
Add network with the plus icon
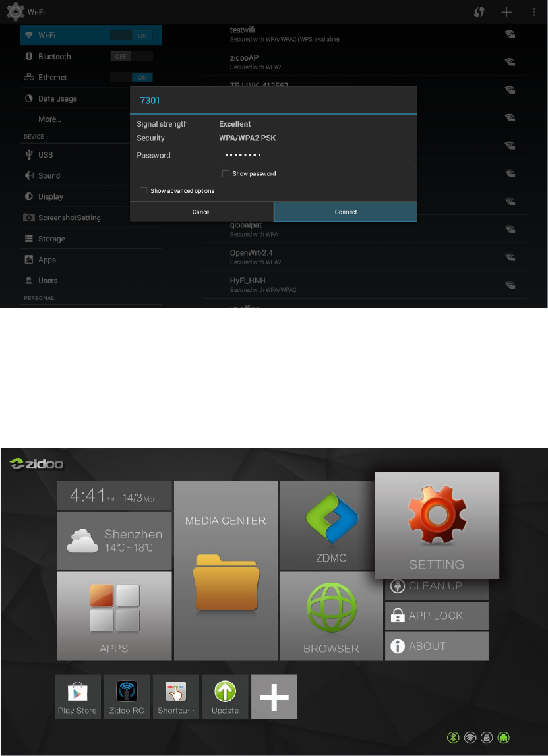coord(506,12)
